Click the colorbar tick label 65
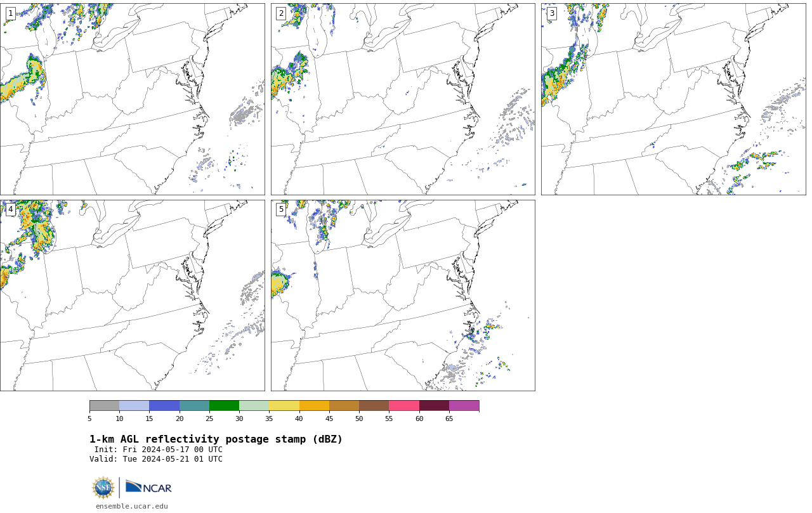Image resolution: width=812 pixels, height=513 pixels. [449, 419]
